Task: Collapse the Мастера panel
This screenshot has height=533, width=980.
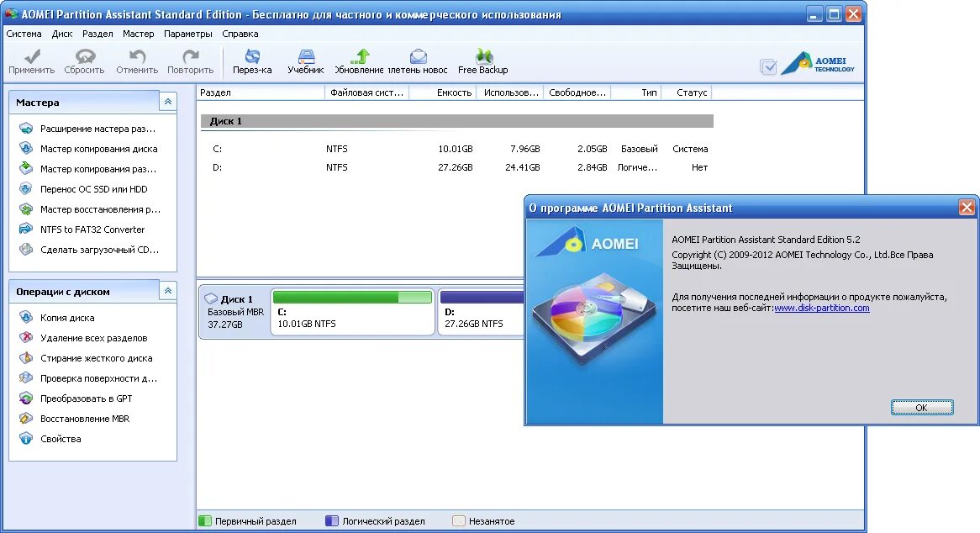Action: pos(167,101)
